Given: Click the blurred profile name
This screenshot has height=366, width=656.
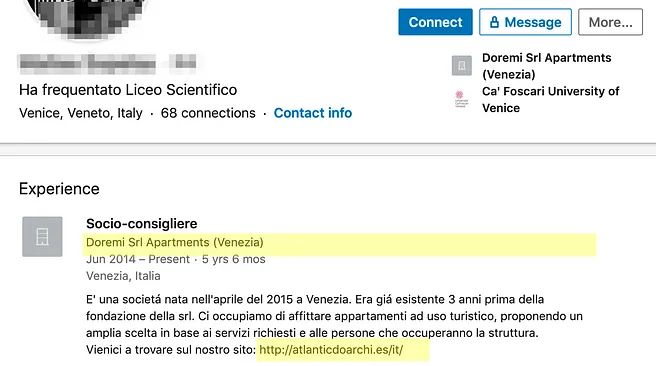Looking at the screenshot, I should coord(107,64).
